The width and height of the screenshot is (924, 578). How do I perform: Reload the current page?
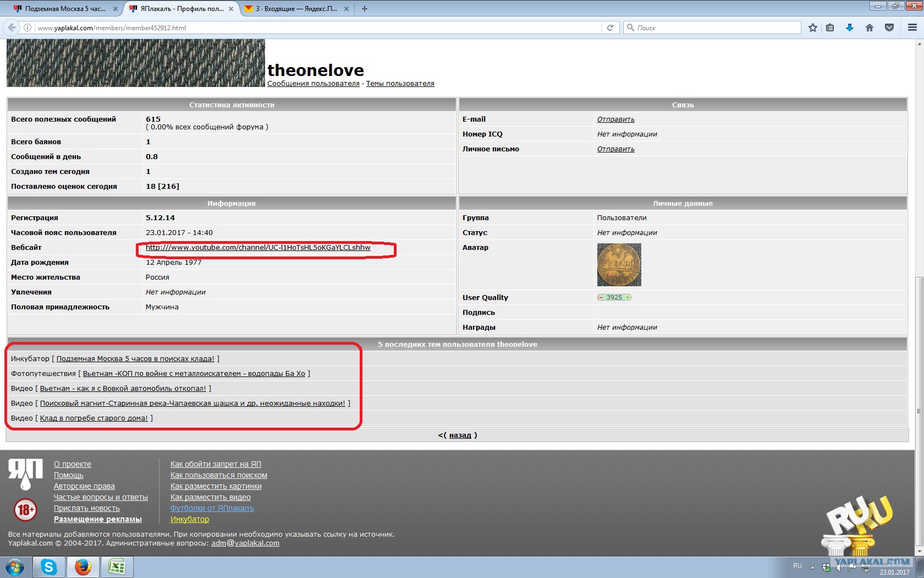(x=610, y=28)
